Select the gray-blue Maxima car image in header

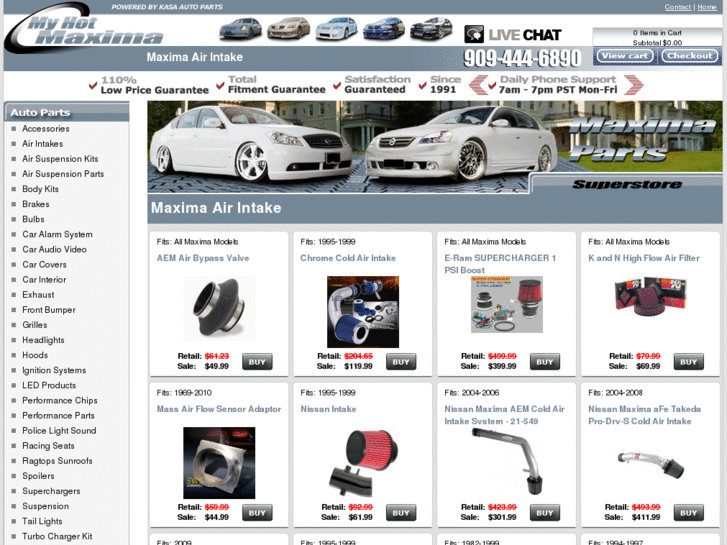click(240, 29)
